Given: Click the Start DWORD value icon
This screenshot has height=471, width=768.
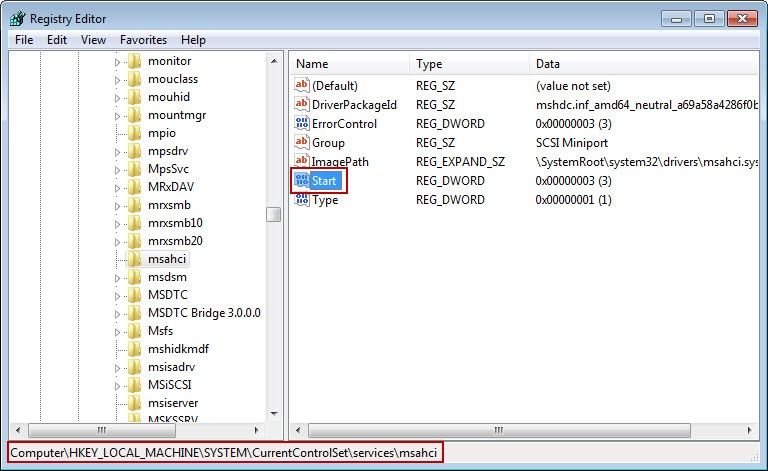Looking at the screenshot, I should point(303,181).
